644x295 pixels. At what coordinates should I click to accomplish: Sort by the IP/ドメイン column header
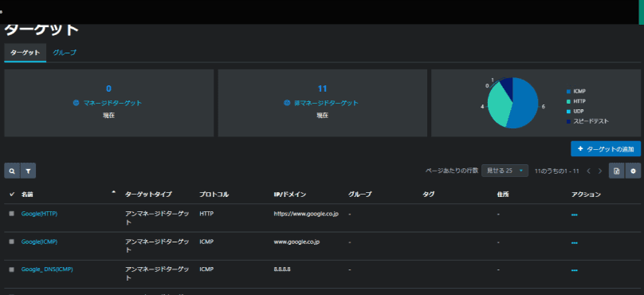(x=290, y=195)
